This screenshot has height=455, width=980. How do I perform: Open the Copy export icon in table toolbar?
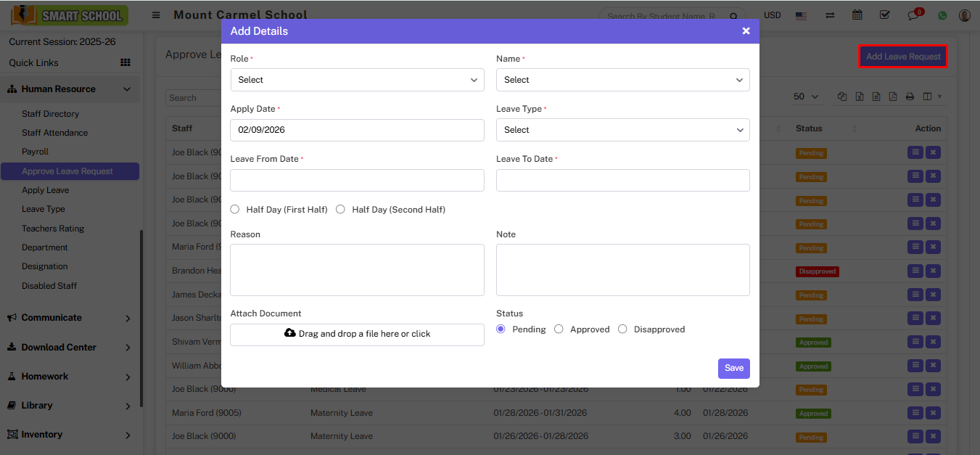[842, 96]
